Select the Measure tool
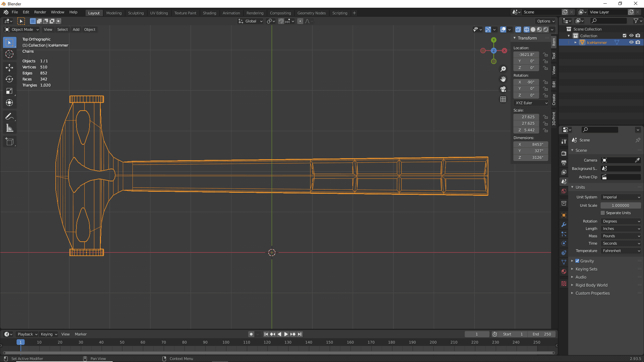 pos(9,128)
